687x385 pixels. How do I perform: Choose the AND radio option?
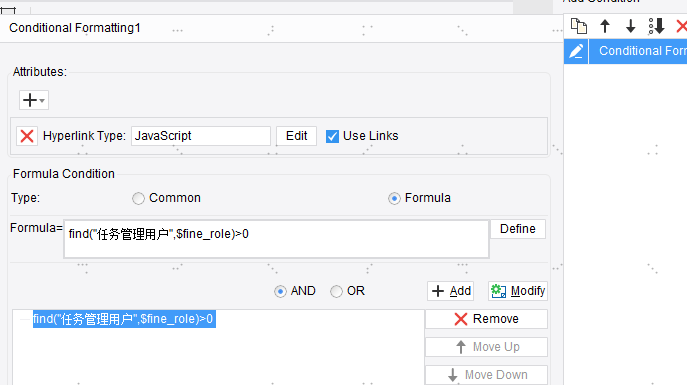point(280,291)
